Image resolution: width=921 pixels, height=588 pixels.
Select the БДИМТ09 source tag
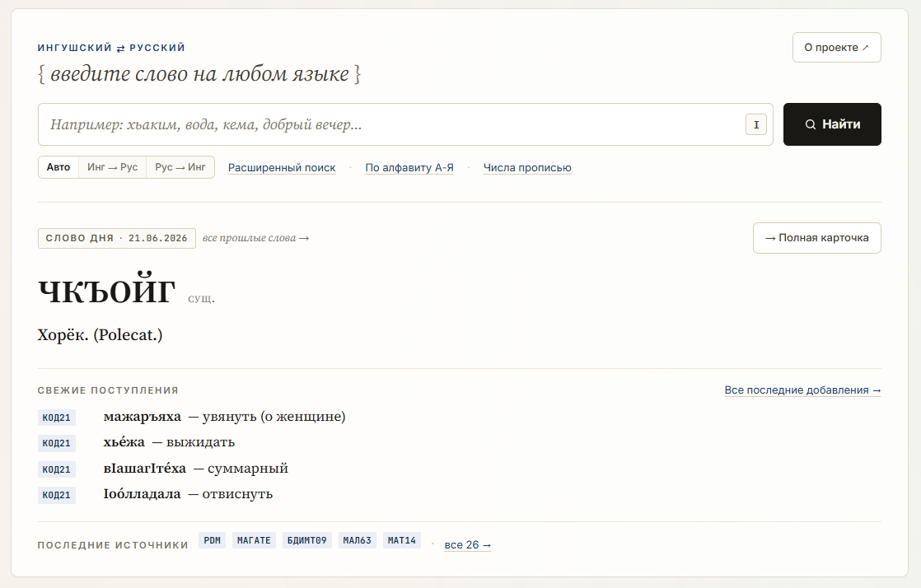coord(306,540)
